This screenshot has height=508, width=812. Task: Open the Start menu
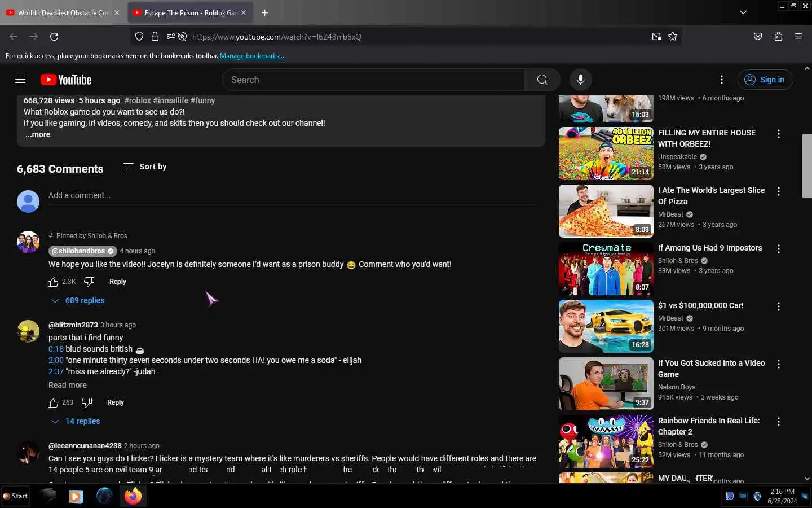[x=15, y=496]
